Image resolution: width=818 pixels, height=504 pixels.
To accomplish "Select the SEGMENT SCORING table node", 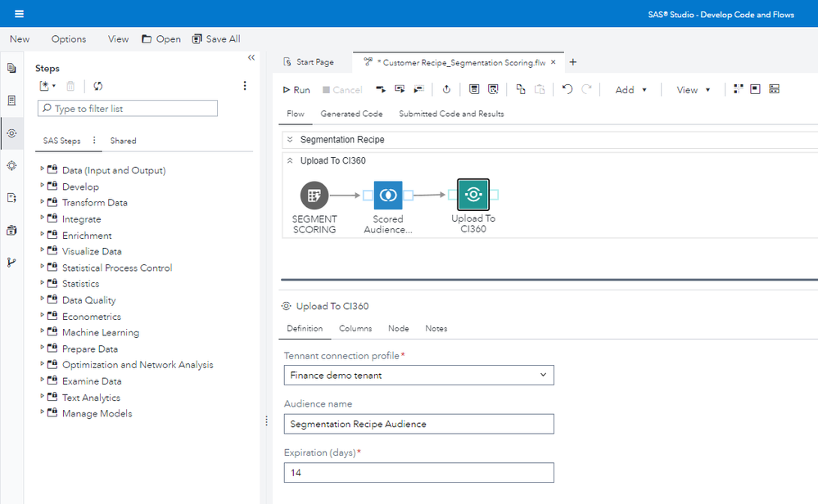I will (x=314, y=196).
